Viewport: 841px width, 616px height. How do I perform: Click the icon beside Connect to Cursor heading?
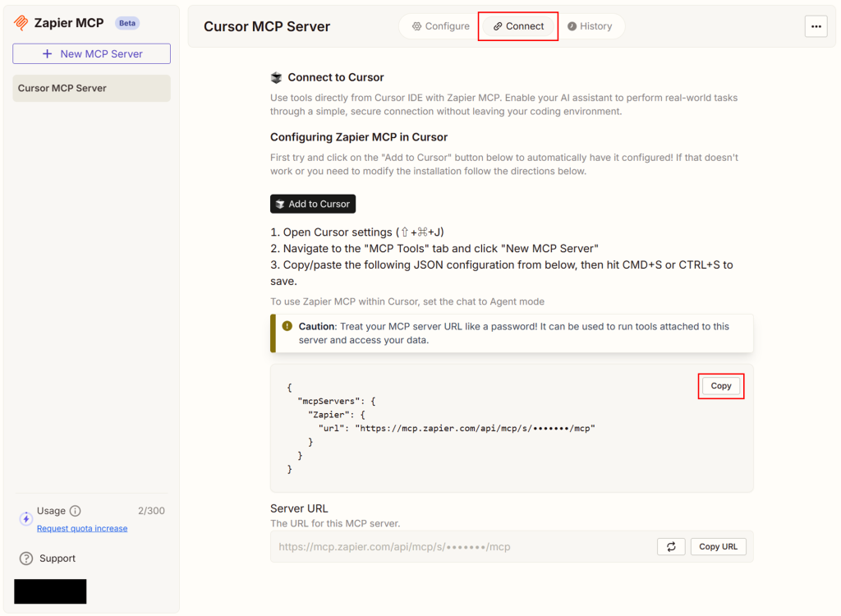[277, 77]
